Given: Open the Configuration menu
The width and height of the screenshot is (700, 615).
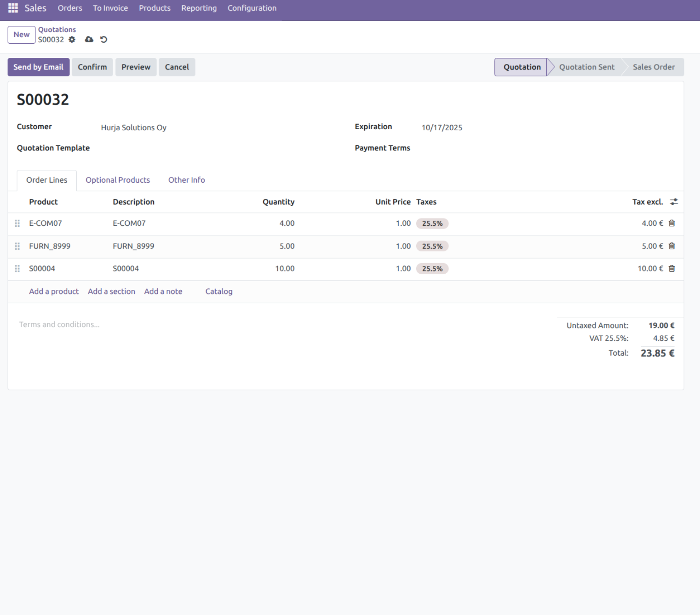Looking at the screenshot, I should click(x=252, y=8).
